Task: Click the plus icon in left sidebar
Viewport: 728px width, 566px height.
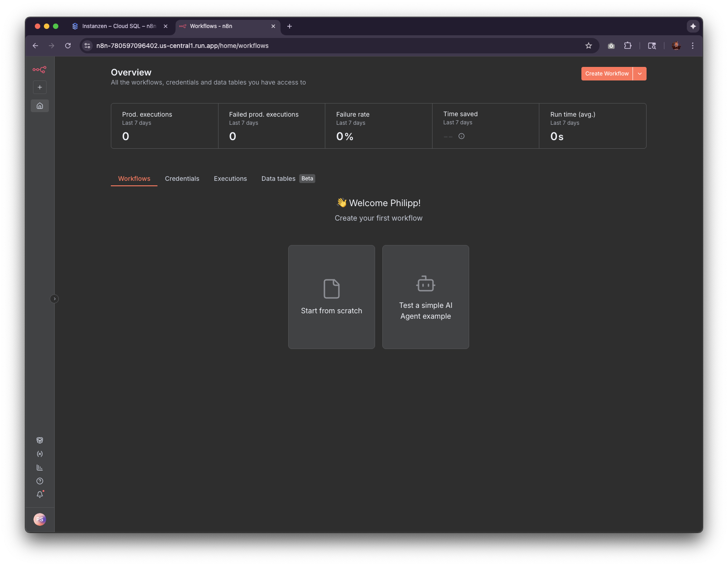Action: (40, 87)
